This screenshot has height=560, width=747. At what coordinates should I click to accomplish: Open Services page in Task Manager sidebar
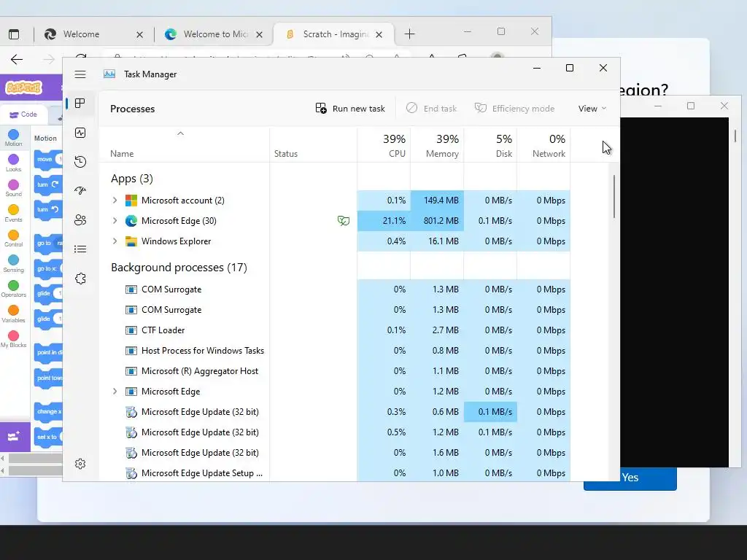pyautogui.click(x=80, y=279)
